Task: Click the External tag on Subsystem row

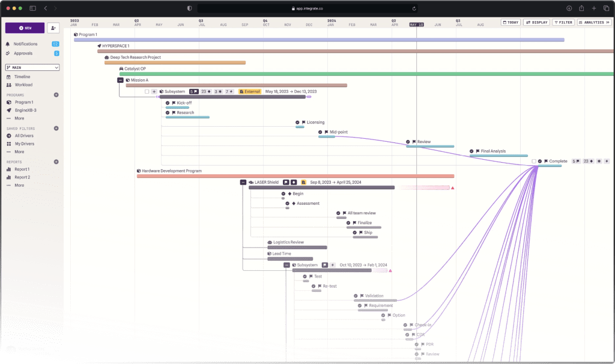Action: click(x=249, y=92)
